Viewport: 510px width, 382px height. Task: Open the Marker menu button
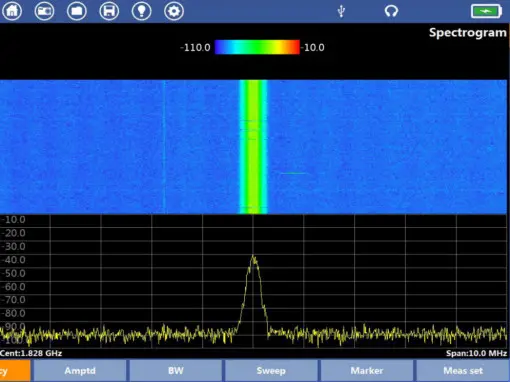(x=367, y=371)
